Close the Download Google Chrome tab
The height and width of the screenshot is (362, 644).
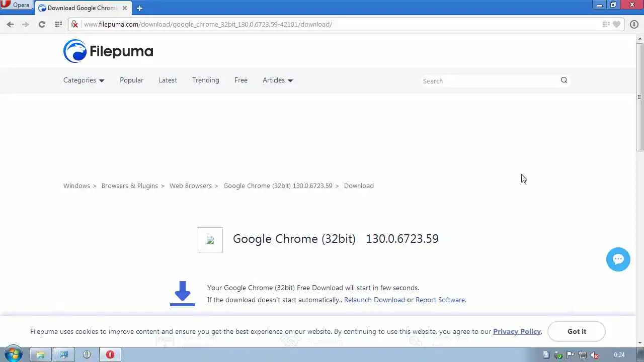(125, 8)
